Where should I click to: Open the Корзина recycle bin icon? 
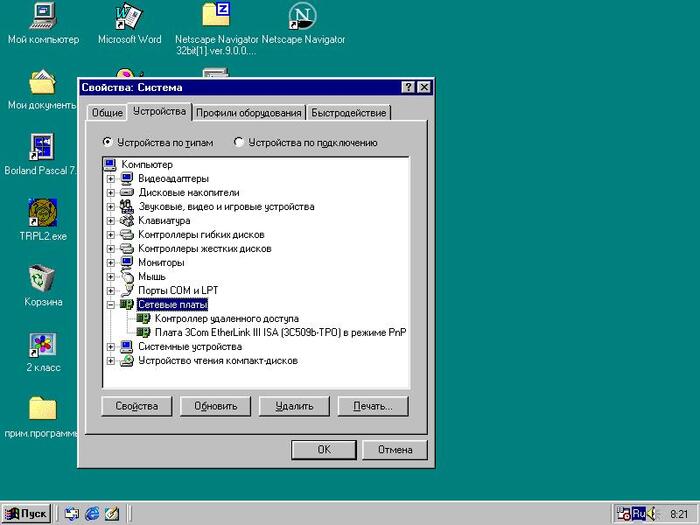[43, 279]
